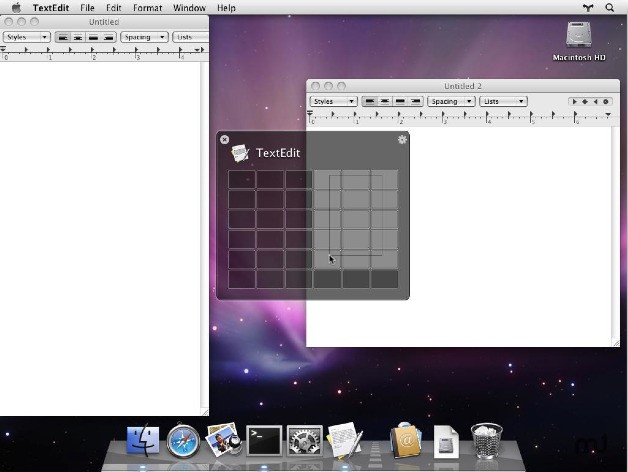The image size is (628, 472).
Task: Close the TextEdit grid overlay panel
Action: (x=224, y=140)
